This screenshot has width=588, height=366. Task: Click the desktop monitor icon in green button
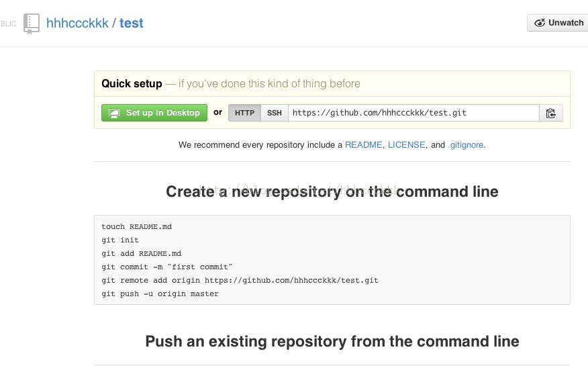click(113, 113)
